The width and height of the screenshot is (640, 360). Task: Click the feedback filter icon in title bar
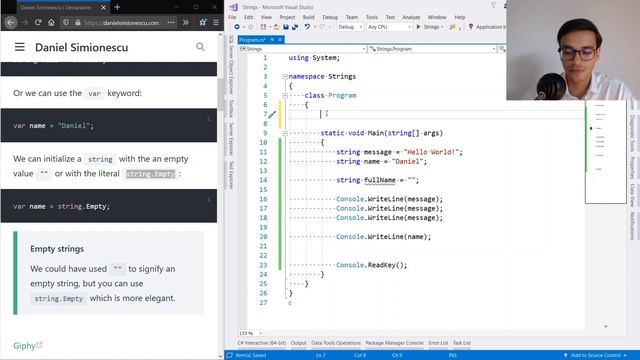[x=493, y=6]
